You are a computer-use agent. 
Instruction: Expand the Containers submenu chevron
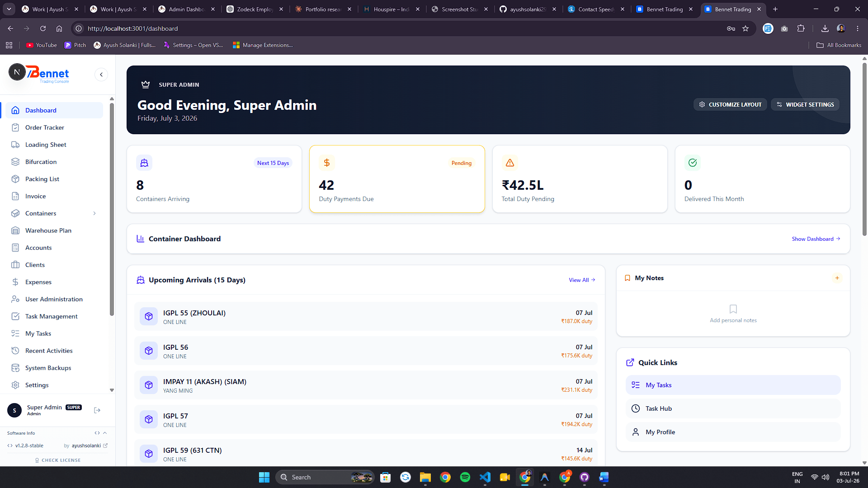tap(94, 213)
